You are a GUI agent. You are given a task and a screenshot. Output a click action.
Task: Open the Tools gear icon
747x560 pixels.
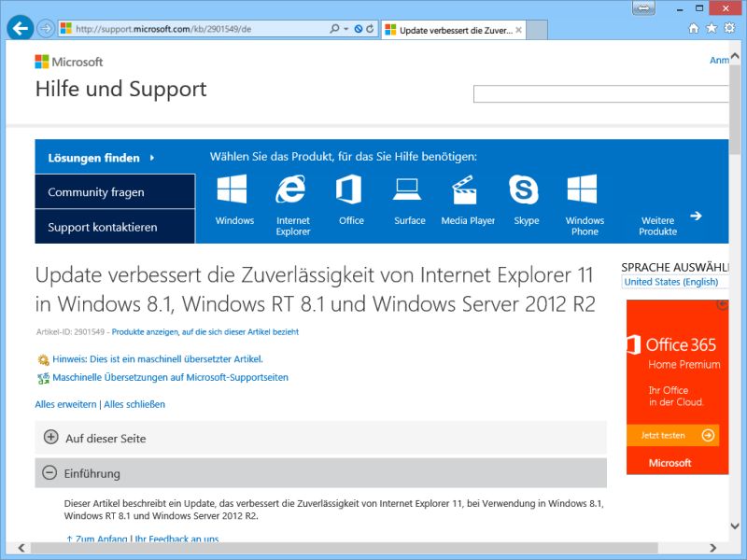pos(729,28)
